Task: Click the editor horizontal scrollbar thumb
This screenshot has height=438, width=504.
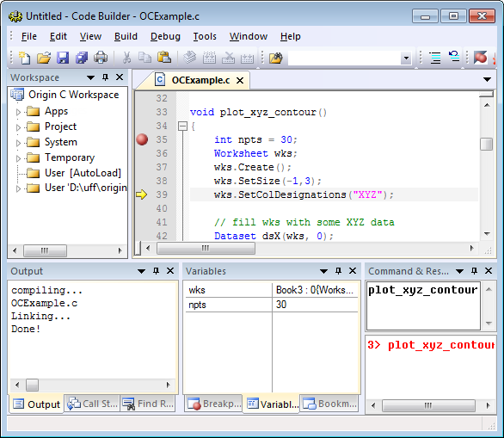Action: pos(206,248)
